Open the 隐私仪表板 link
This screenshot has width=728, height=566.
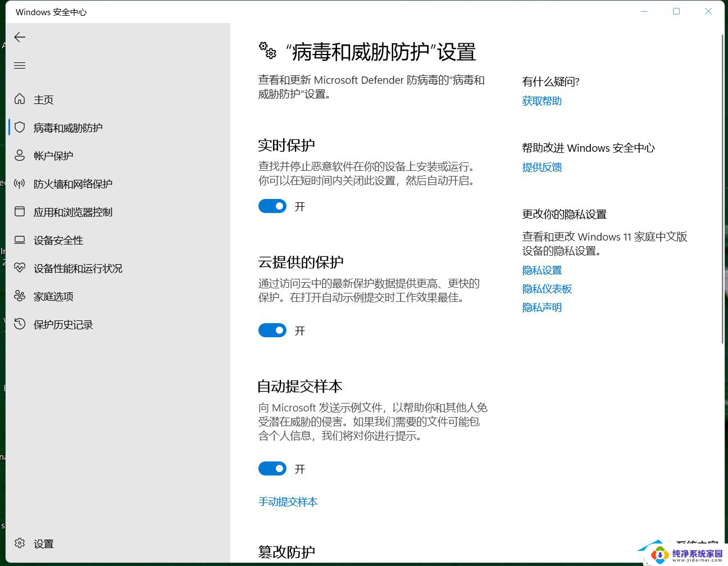tap(547, 289)
